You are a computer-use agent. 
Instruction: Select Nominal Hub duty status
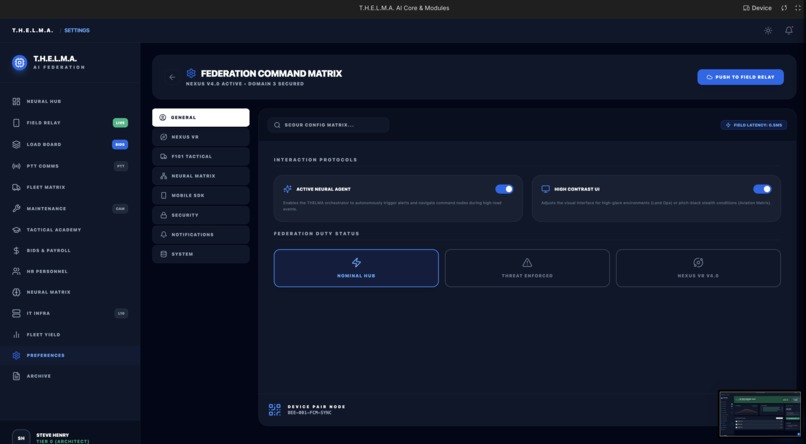pos(356,268)
